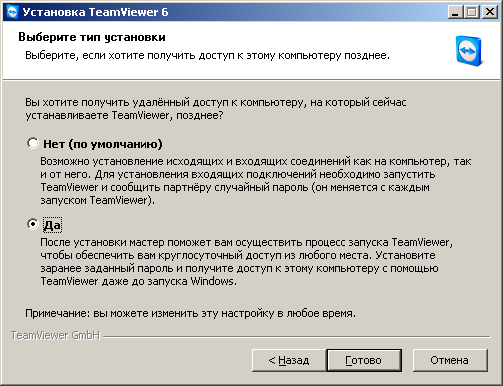The height and width of the screenshot is (386, 503).
Task: Click the large TeamViewer logo in header
Action: (470, 51)
